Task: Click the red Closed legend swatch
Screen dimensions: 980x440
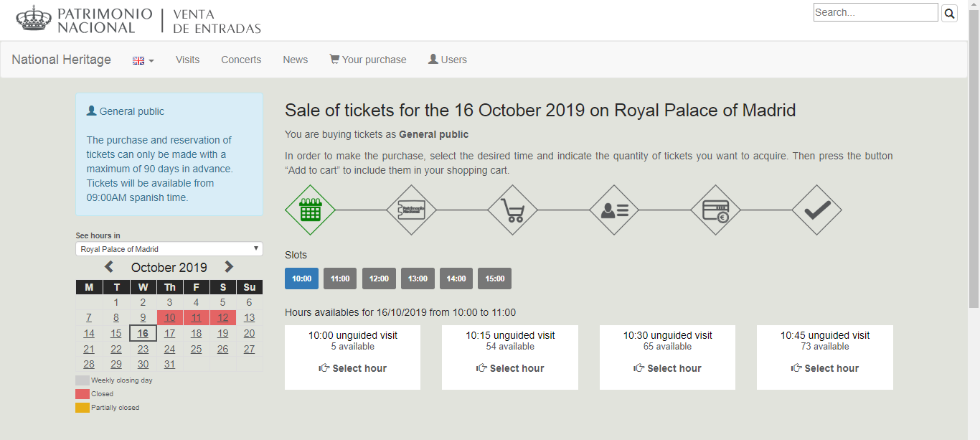Action: [x=83, y=394]
